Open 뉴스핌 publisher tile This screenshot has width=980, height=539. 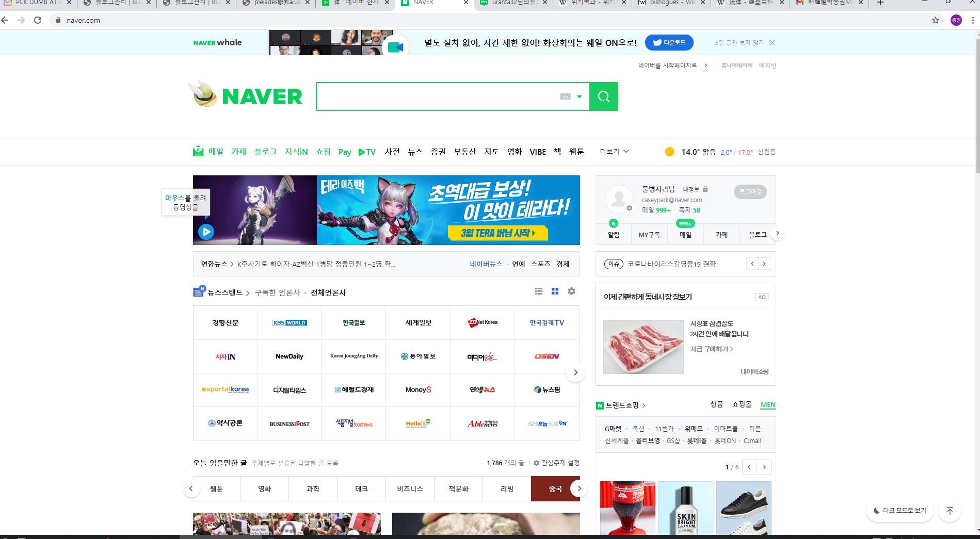(547, 390)
